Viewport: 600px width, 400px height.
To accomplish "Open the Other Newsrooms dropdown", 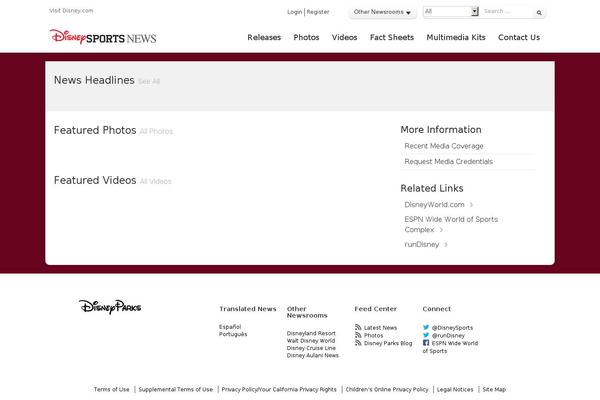I will (382, 12).
